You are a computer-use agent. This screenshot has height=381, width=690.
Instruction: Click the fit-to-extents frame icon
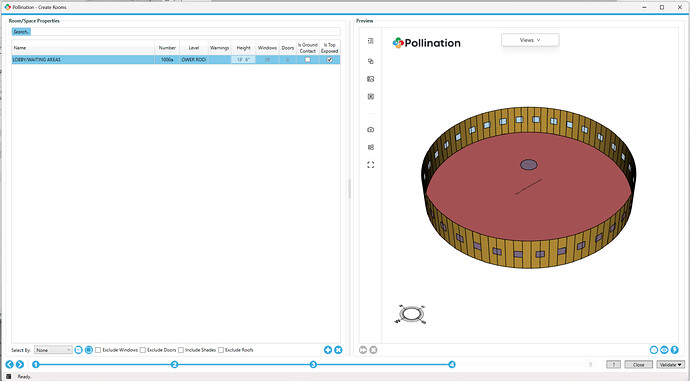(371, 165)
